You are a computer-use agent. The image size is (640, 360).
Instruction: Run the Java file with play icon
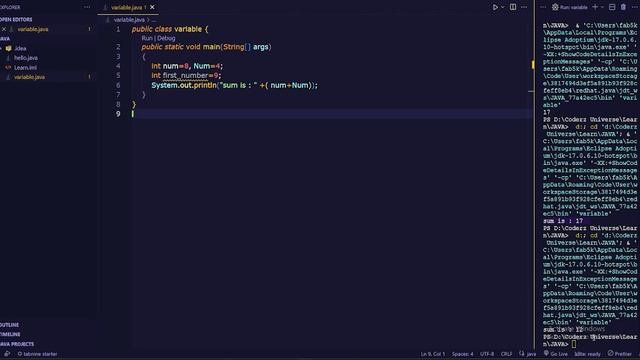click(x=495, y=7)
